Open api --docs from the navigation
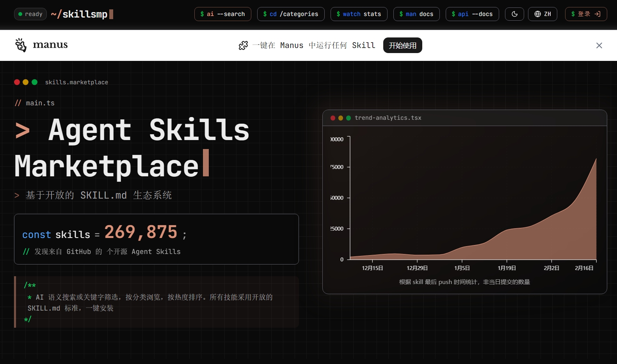Screen dimensions: 617x364 (472, 14)
